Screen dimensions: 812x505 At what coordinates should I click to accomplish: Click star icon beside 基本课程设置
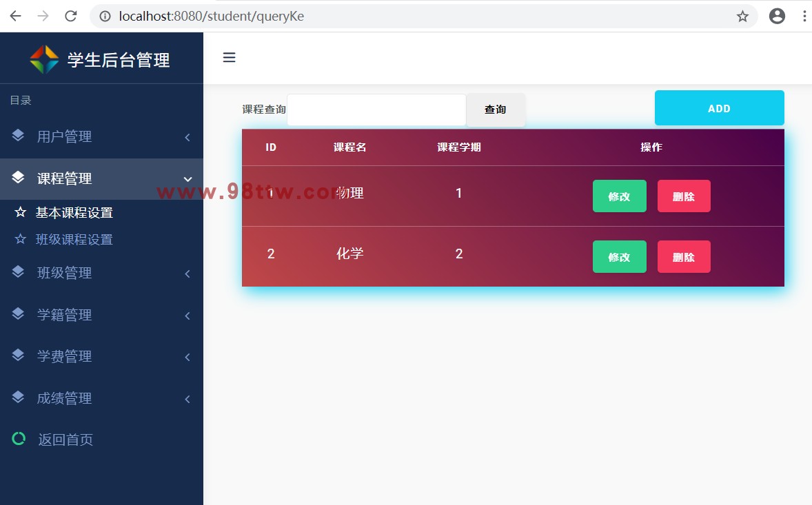[x=20, y=212]
